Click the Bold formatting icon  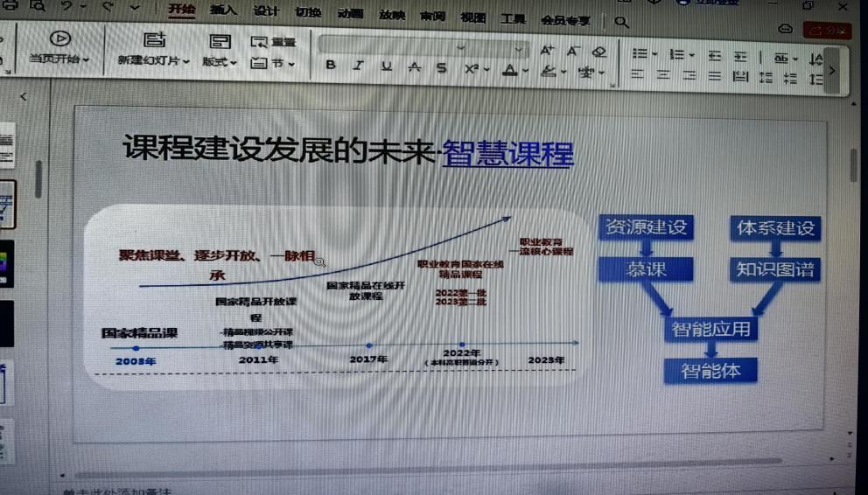330,66
